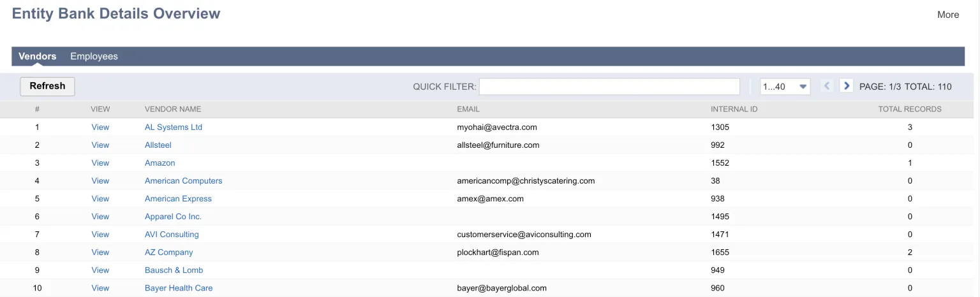Select internal ID 1471
Viewport: 980px width, 297px height.
click(720, 235)
